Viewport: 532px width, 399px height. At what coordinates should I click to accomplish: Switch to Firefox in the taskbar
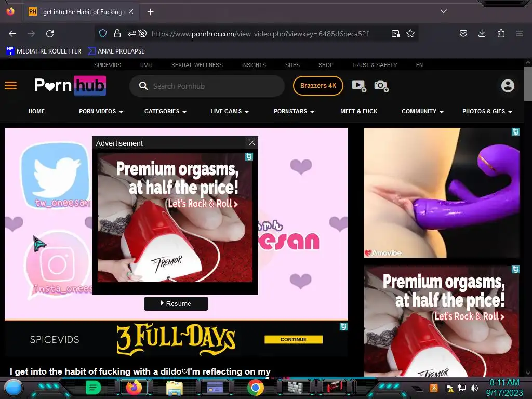[x=134, y=388]
